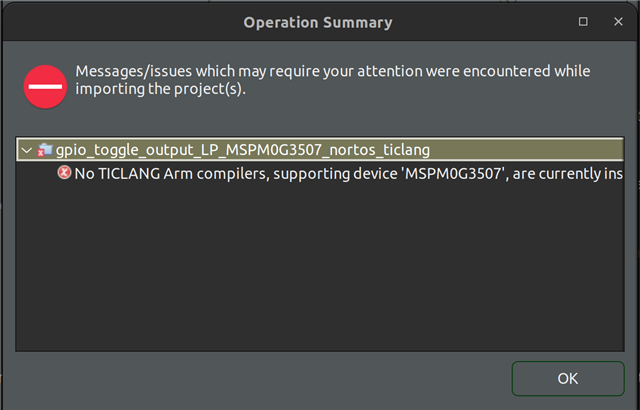Screen dimensions: 640x410
Task: Close the Operation Summary dialog
Action: point(618,22)
